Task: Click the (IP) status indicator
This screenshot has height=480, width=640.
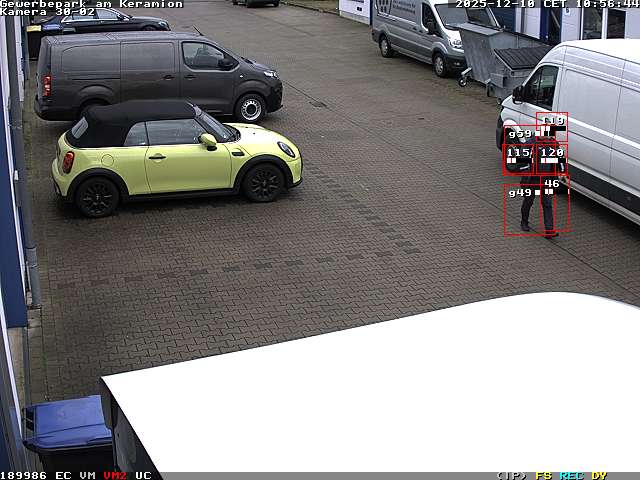Action: coord(511,475)
